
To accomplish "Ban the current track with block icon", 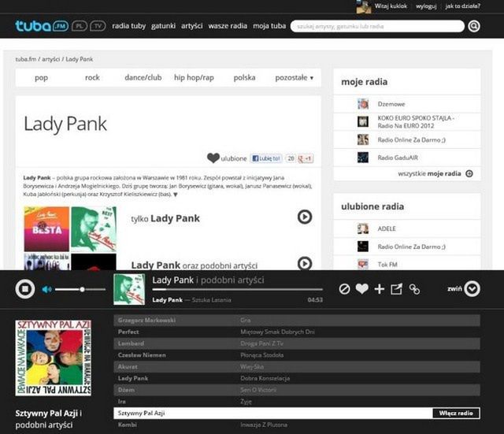I will (x=344, y=289).
